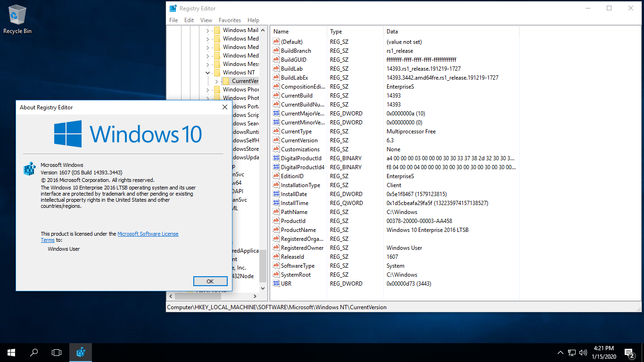Click the DigitalProductId binary value icon
This screenshot has width=644, height=362.
pyautogui.click(x=276, y=158)
